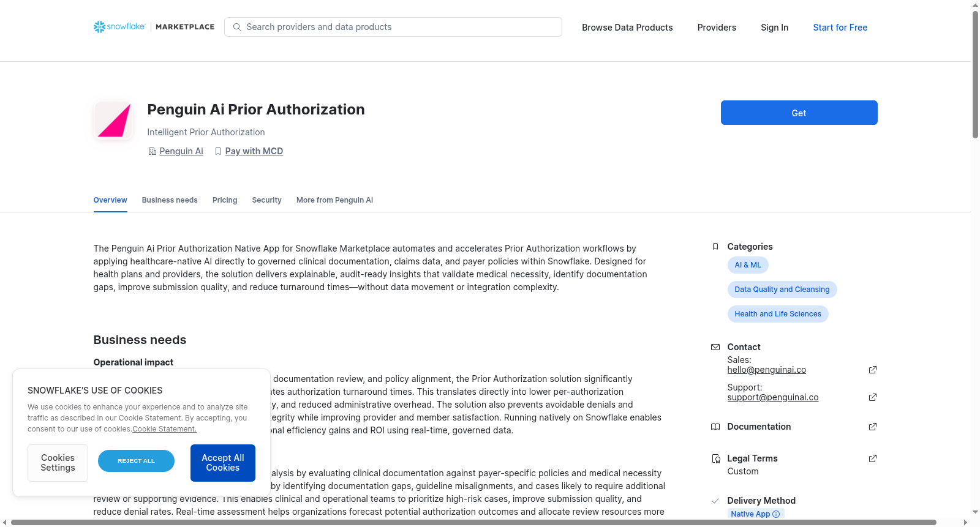The image size is (980, 527).
Task: Click the bookmark icon beside Pay with MCD
Action: point(218,151)
